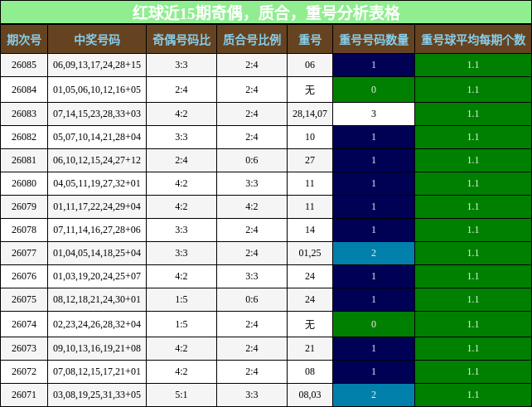This screenshot has height=407, width=532.
Task: Click winning numbers 03,08,19,25,31,33+05
Action: tap(97, 395)
